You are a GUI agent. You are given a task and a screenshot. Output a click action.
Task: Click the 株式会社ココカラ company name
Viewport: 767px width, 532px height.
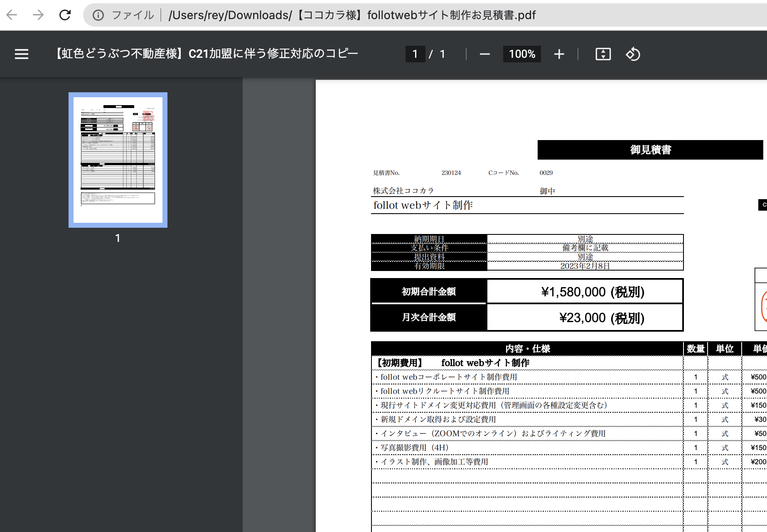403,191
